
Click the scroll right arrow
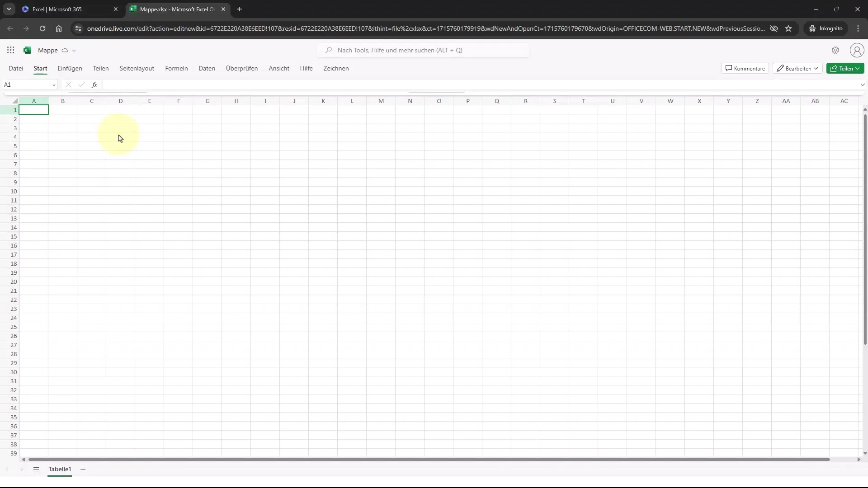(859, 460)
